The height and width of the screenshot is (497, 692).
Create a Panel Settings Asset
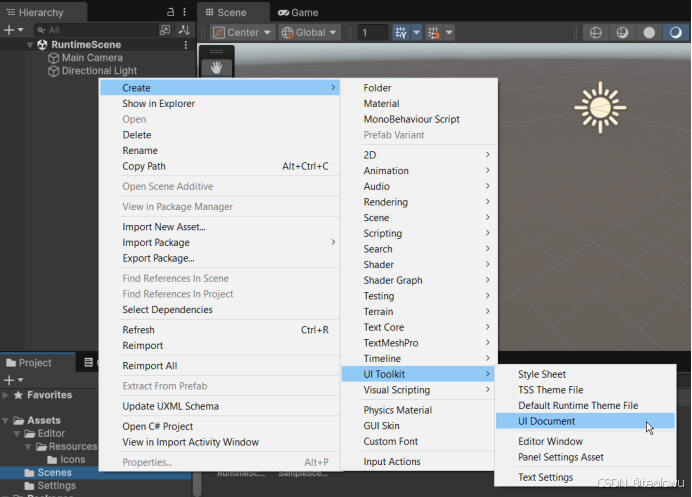pyautogui.click(x=585, y=457)
